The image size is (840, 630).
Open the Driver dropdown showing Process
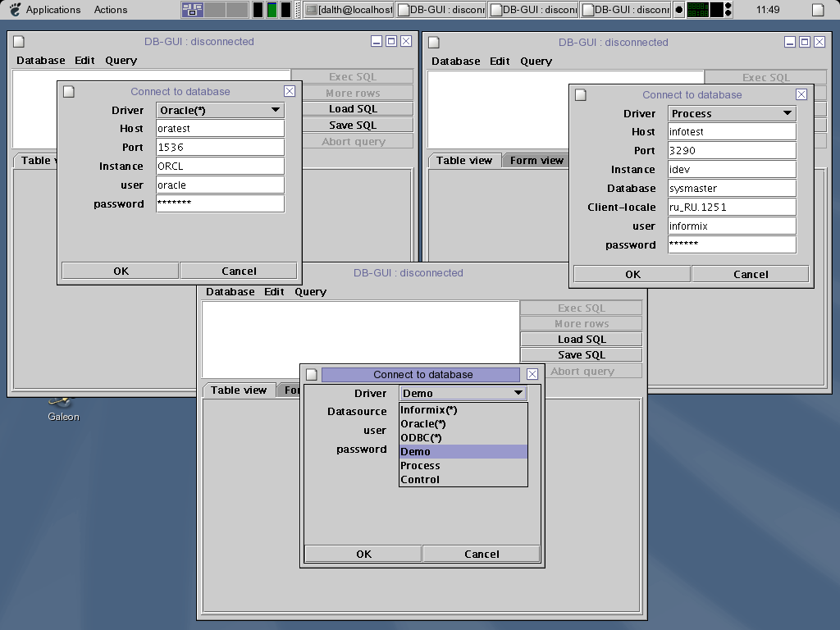[732, 113]
